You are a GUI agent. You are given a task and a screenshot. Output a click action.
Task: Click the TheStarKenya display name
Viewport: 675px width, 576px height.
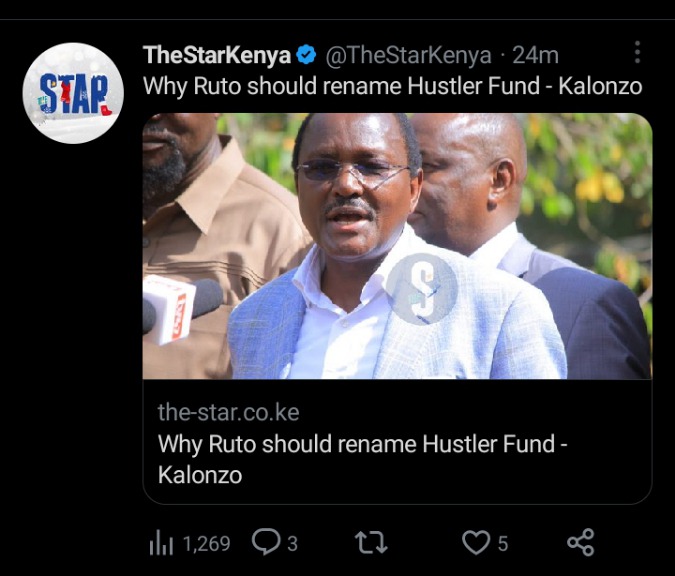point(217,55)
